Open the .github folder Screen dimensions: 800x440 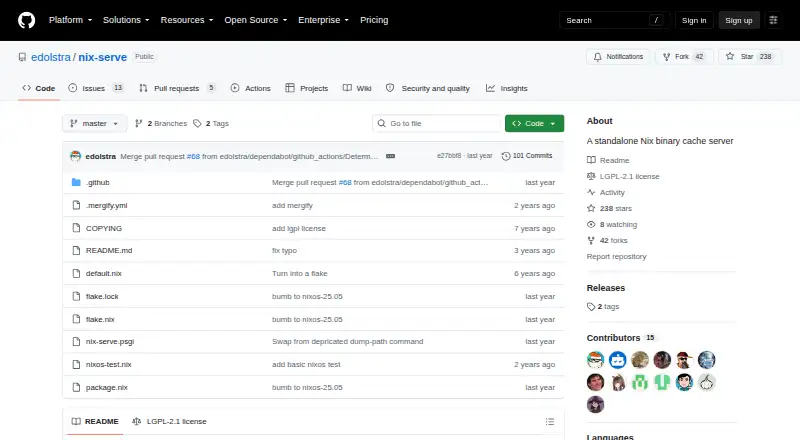pos(97,182)
